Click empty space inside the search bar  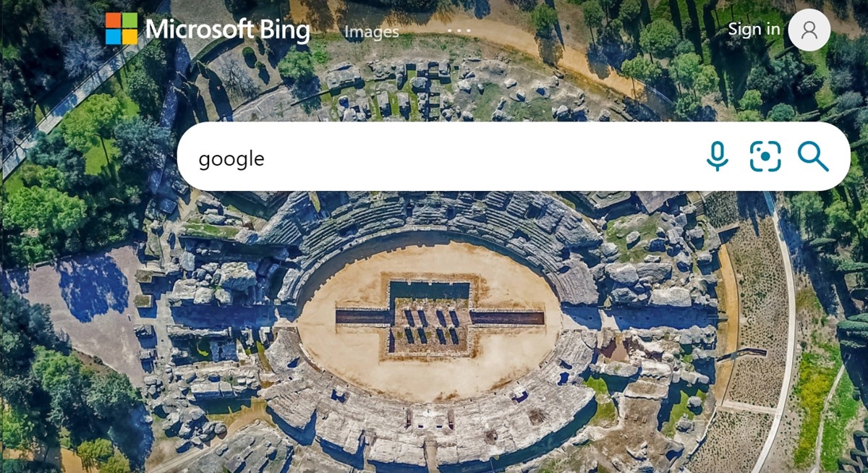477,156
